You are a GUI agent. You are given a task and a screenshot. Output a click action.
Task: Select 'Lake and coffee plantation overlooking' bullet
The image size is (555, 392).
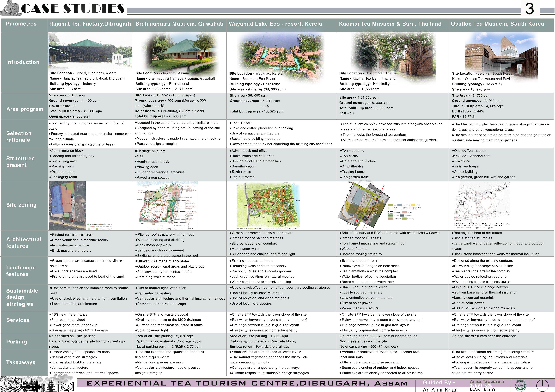(261, 128)
